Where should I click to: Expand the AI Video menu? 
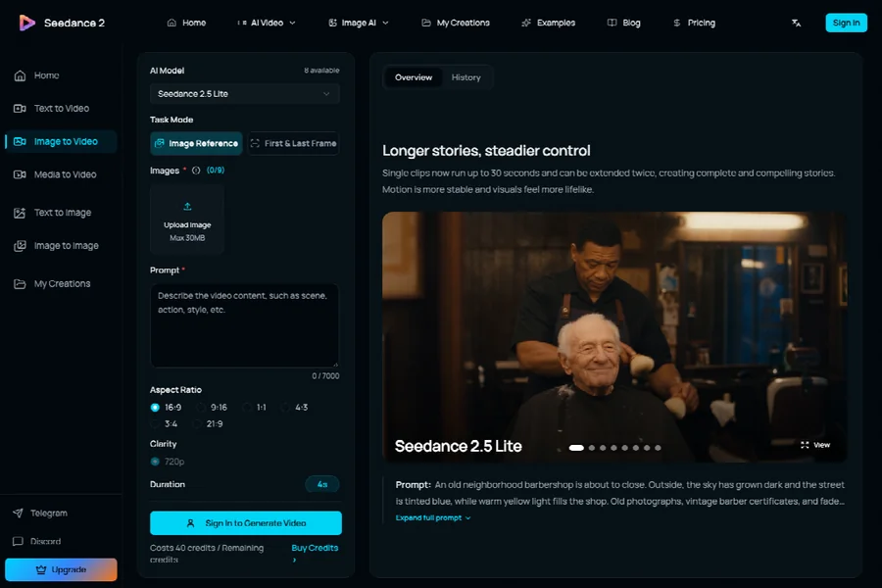[266, 23]
